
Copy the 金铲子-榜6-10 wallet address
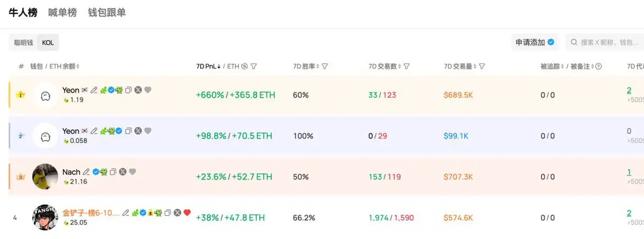coord(168,213)
